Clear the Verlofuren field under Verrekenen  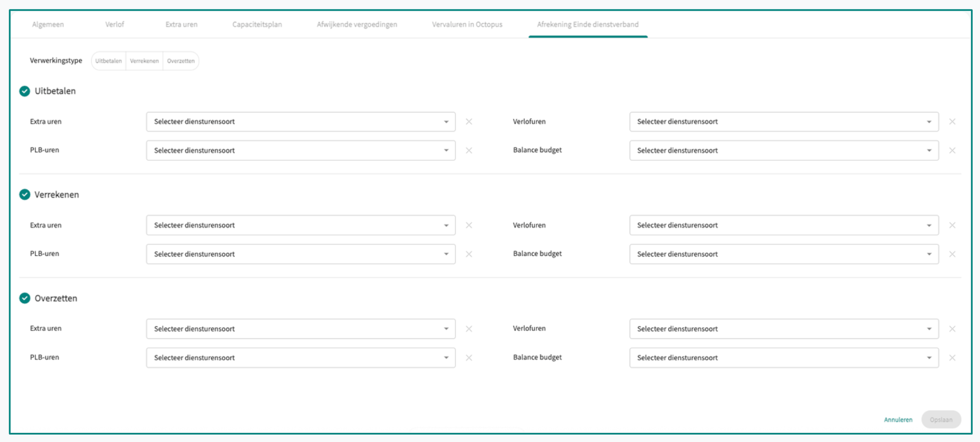click(952, 225)
